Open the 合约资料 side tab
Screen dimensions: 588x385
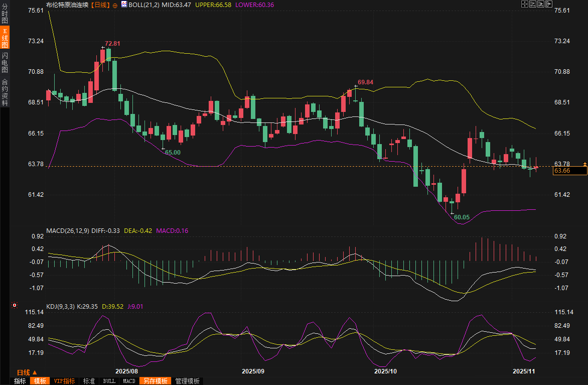(5, 92)
